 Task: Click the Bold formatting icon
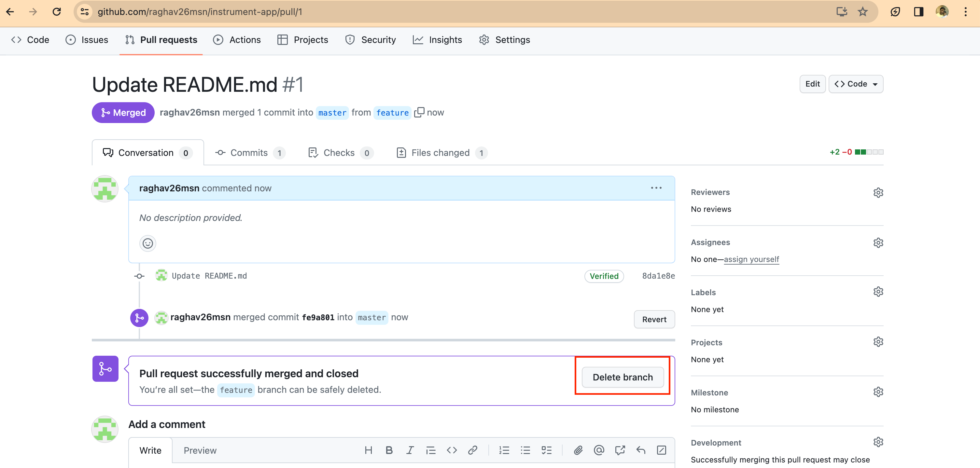pyautogui.click(x=389, y=450)
